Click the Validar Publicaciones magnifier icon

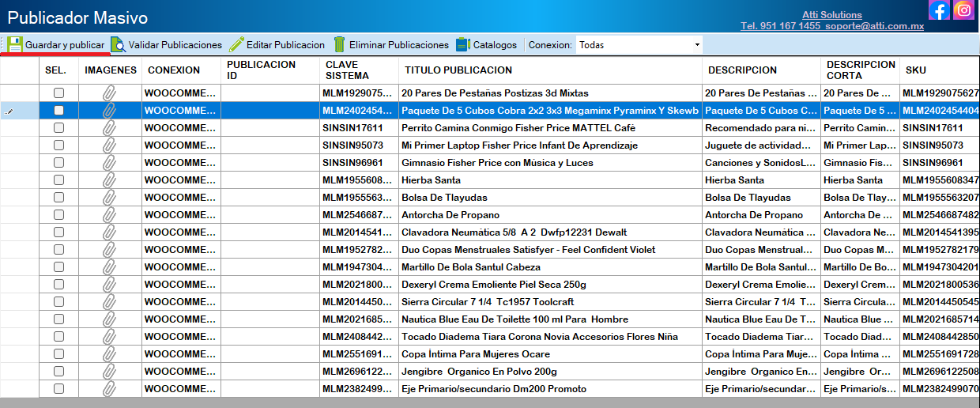click(119, 45)
